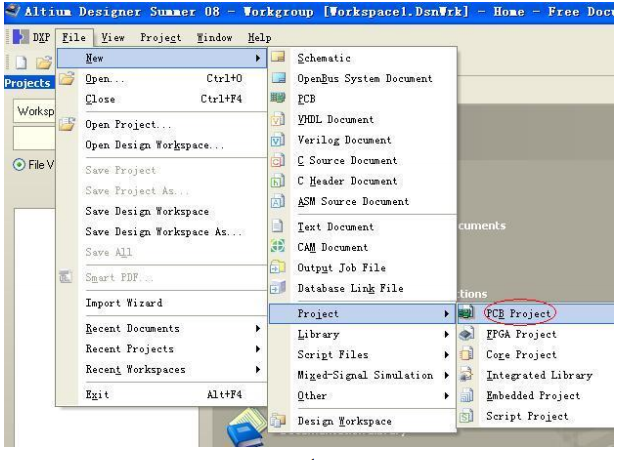This screenshot has height=460, width=624.
Task: Open the Project menu in menu bar
Action: tap(160, 37)
